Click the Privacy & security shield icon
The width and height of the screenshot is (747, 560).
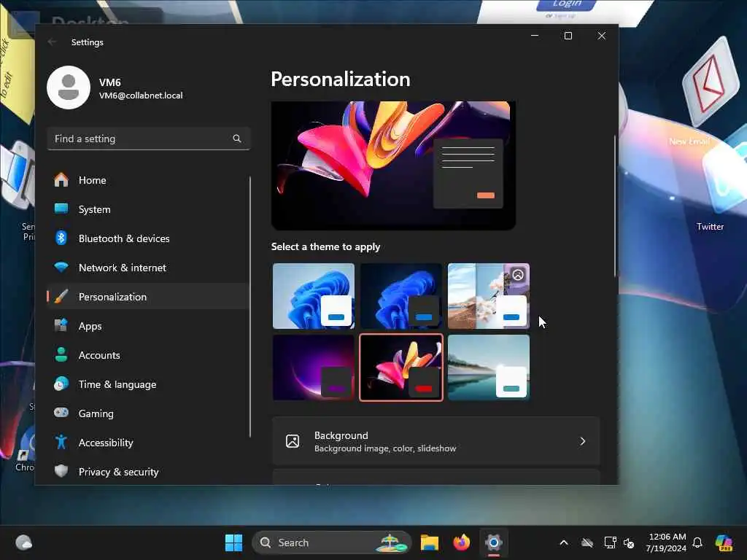tap(61, 472)
